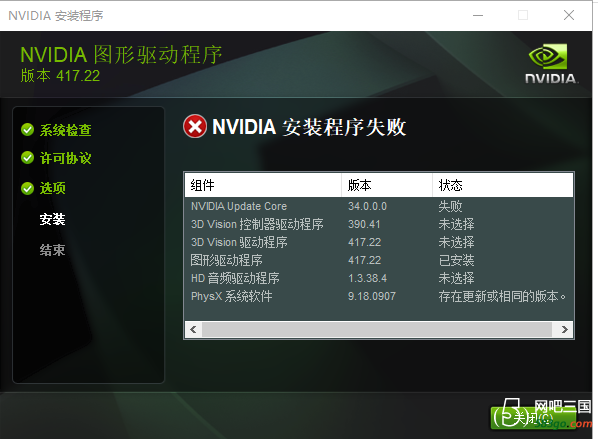Click the green checkmark next to 选项

point(27,188)
